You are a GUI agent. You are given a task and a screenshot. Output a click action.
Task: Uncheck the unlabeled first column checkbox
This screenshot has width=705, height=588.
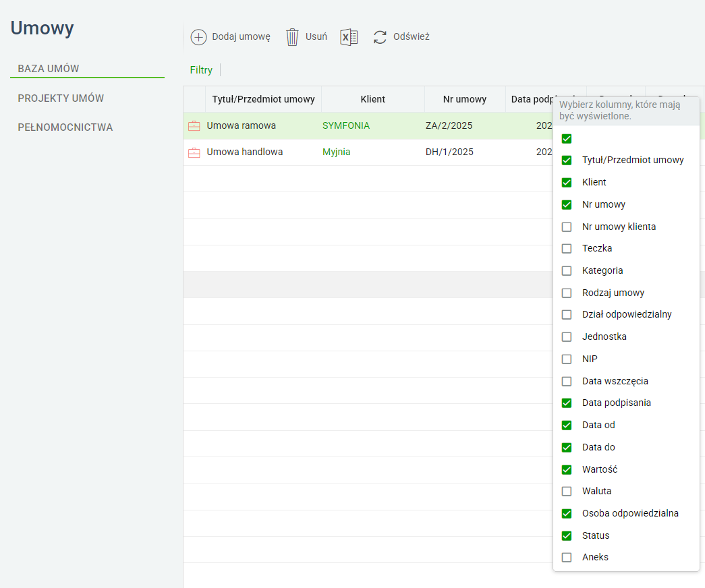pos(567,138)
